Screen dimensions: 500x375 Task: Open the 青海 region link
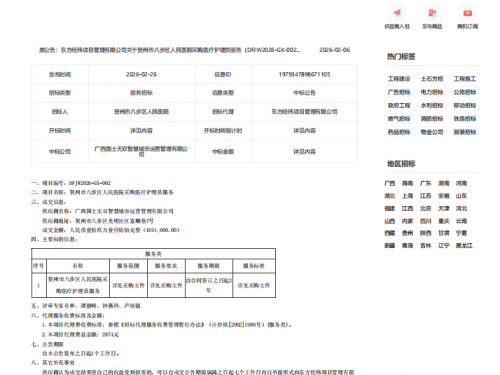tap(407, 246)
